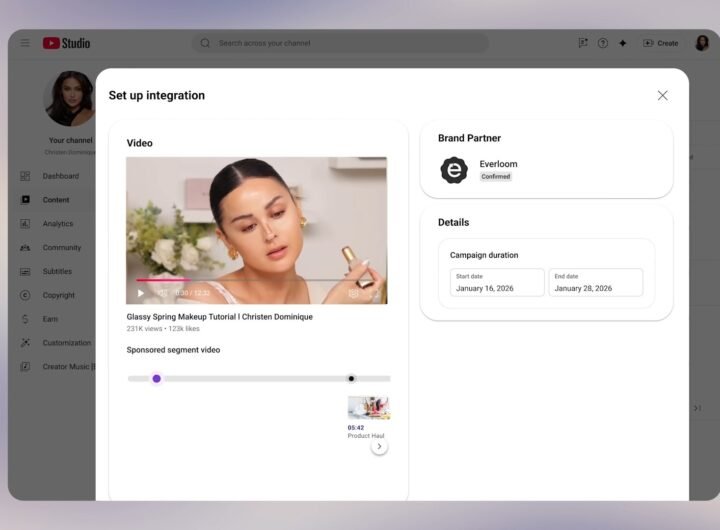Image resolution: width=720 pixels, height=530 pixels.
Task: Mute the video player volume
Action: tap(162, 293)
